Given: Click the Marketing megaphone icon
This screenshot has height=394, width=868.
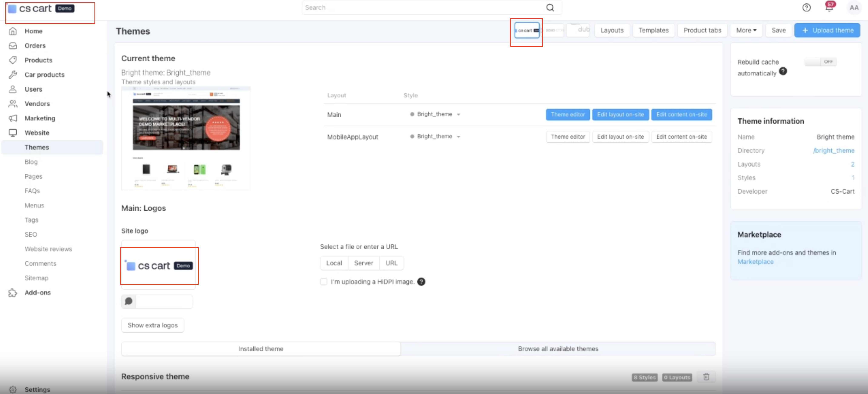Looking at the screenshot, I should [x=13, y=118].
